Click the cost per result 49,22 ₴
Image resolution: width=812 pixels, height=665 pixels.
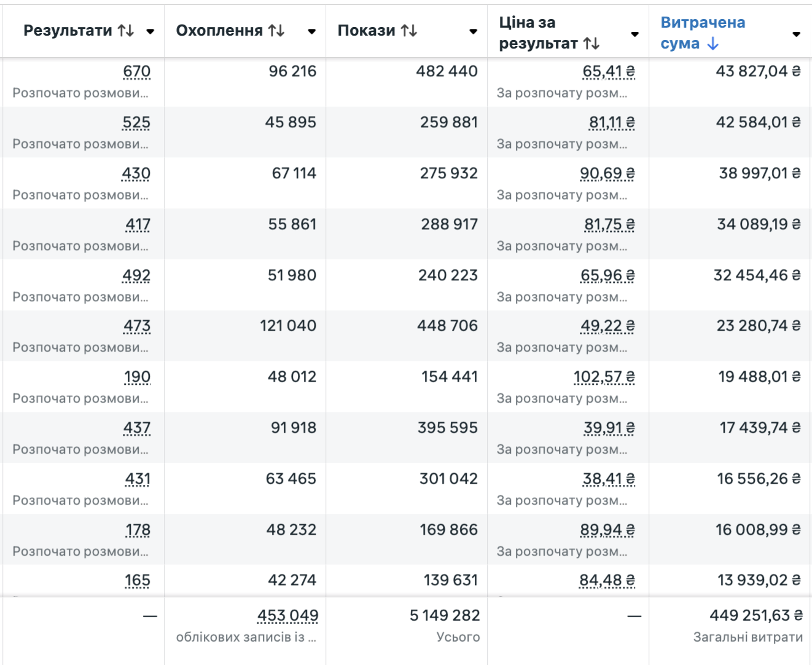tap(608, 326)
